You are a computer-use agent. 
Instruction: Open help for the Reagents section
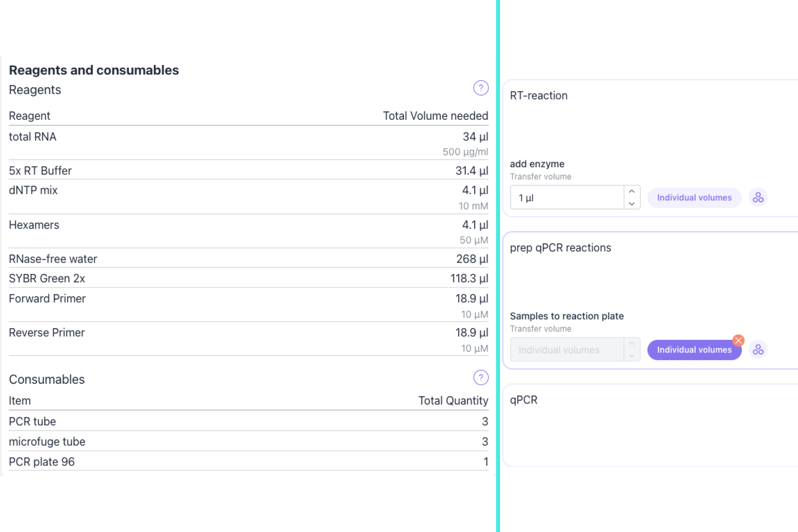click(480, 88)
